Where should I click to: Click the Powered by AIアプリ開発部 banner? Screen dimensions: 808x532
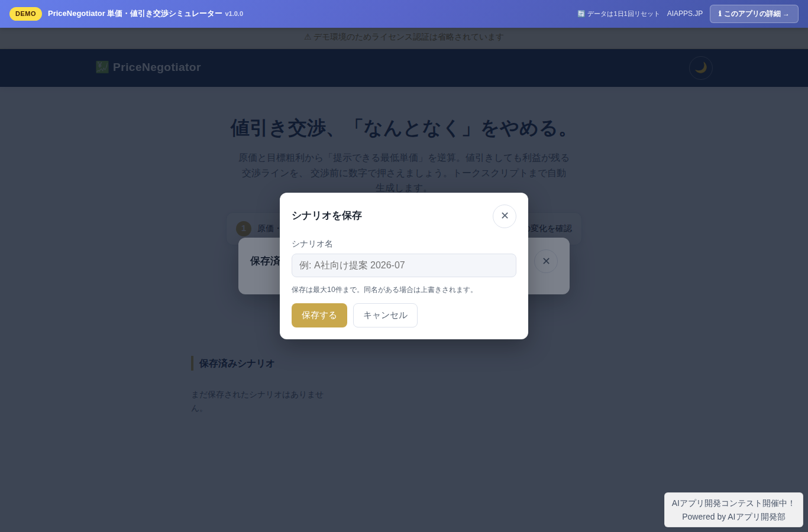coord(733,510)
